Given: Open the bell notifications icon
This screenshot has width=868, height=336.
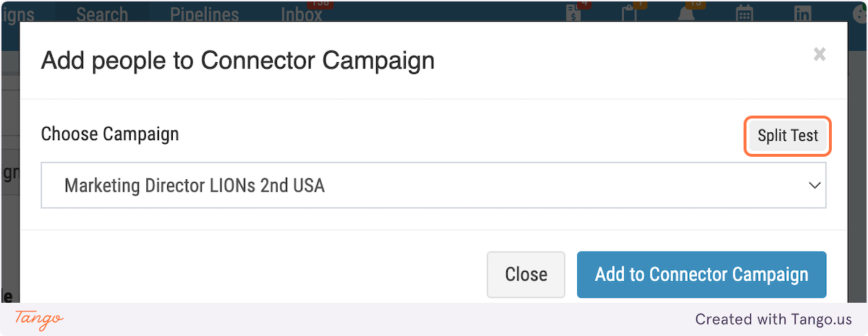Looking at the screenshot, I should click(686, 13).
